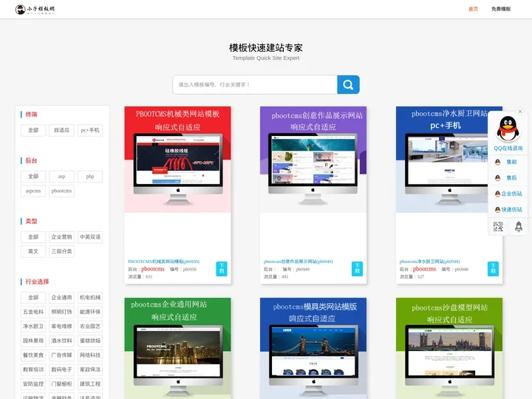Choose the 家电维修 industry filter
The width and height of the screenshot is (532, 399).
tap(61, 327)
